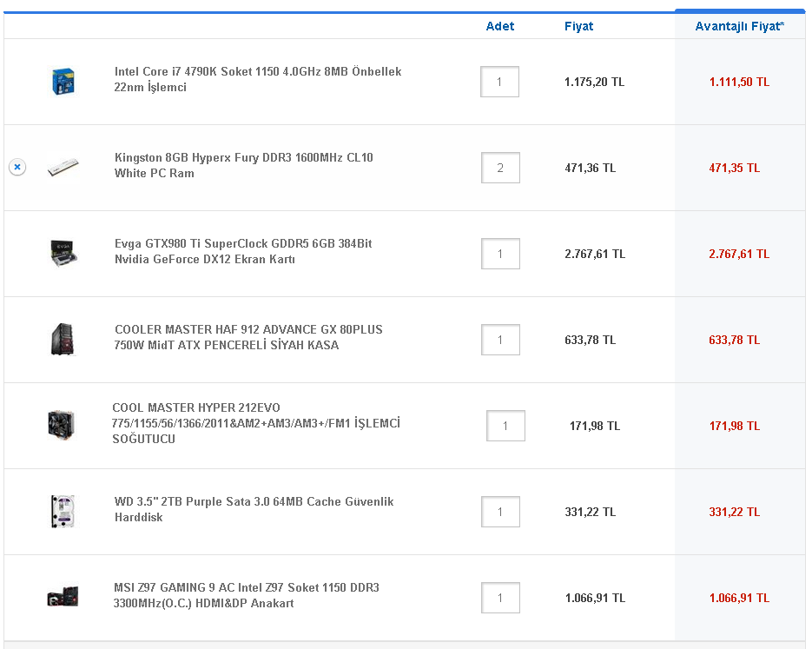The height and width of the screenshot is (649, 812).
Task: Click quantity field for Intel Core i7 4790K
Action: (499, 82)
